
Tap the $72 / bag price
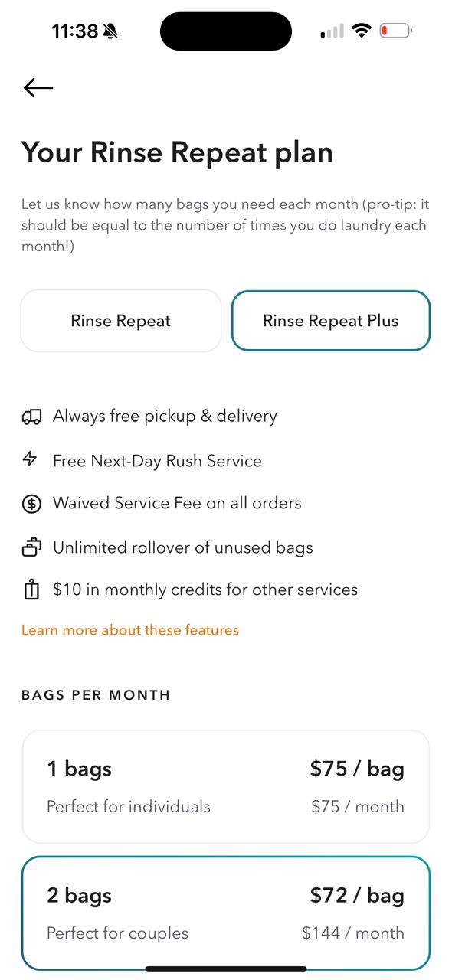pyautogui.click(x=357, y=895)
